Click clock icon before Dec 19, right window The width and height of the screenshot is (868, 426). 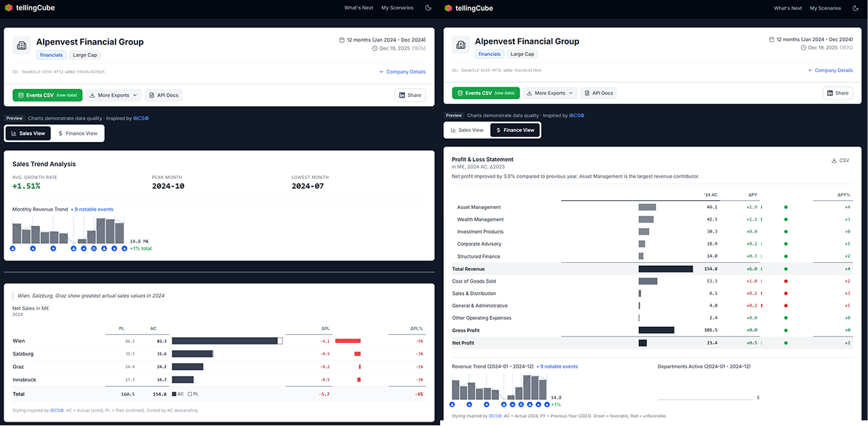coord(804,48)
